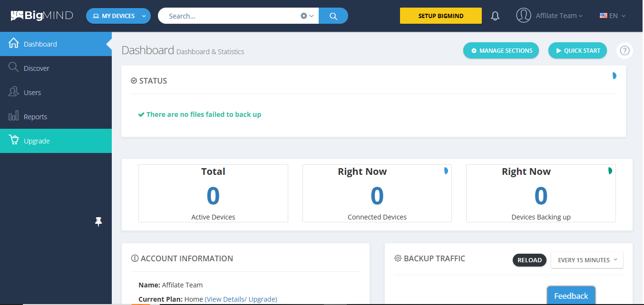Open the Affilate Team account menu
The width and height of the screenshot is (644, 305).
(x=559, y=16)
